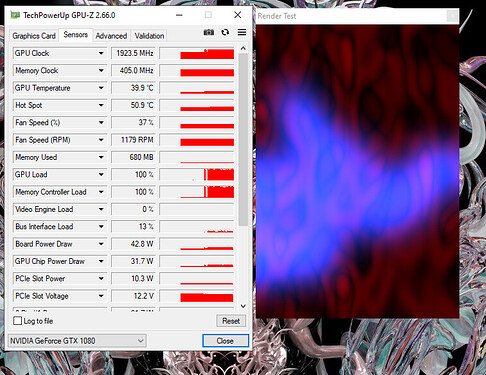This screenshot has width=486, height=375.
Task: Open NVIDIA GeForce GTX 1080 device selector
Action: coord(77,341)
